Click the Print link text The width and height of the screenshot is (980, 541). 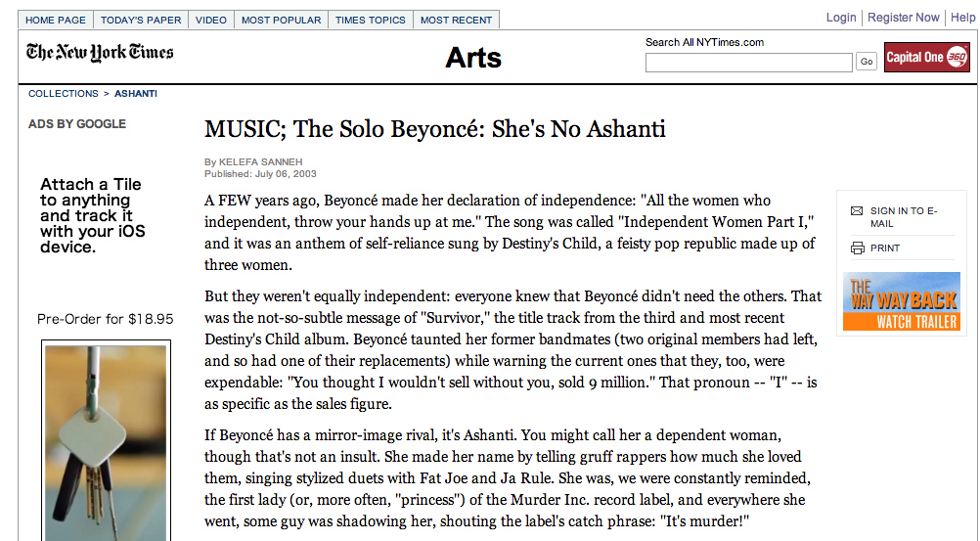tap(885, 248)
